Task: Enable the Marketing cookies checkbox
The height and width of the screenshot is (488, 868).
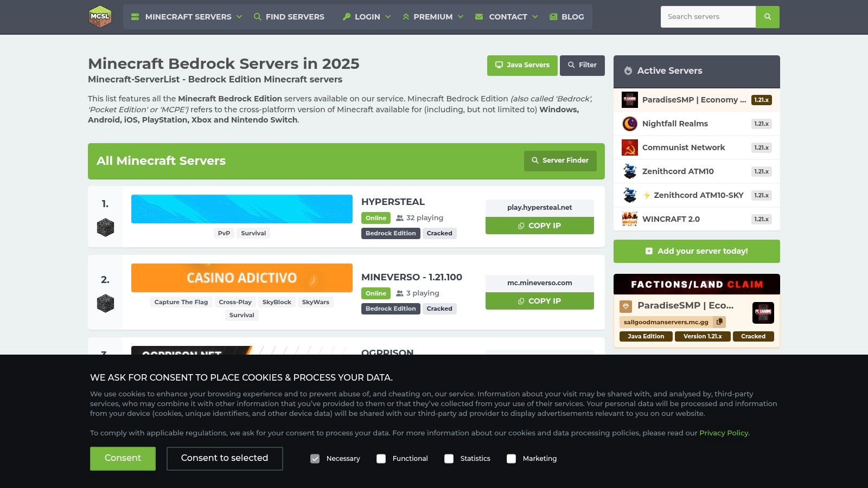Action: (x=511, y=459)
